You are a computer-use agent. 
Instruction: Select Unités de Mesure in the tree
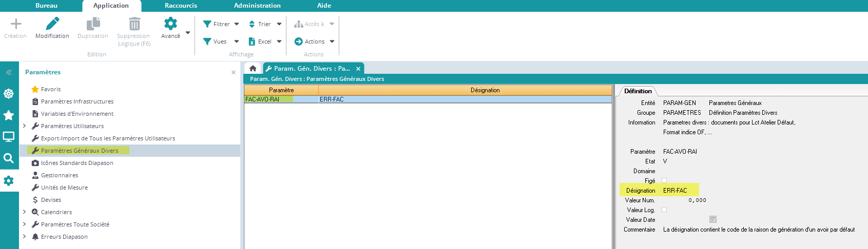click(64, 188)
